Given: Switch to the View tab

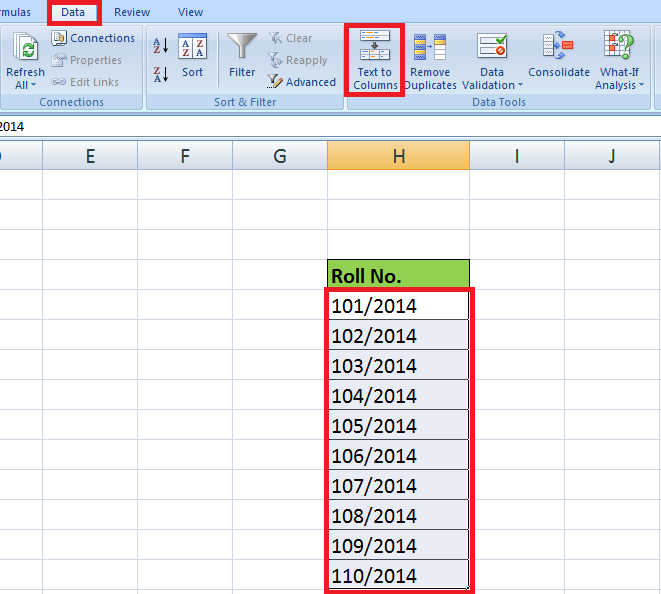Looking at the screenshot, I should (x=191, y=12).
